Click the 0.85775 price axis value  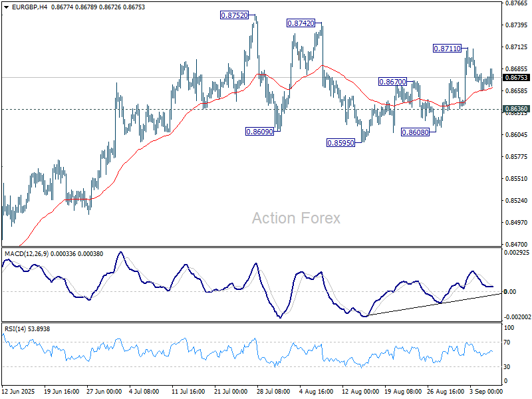point(517,157)
